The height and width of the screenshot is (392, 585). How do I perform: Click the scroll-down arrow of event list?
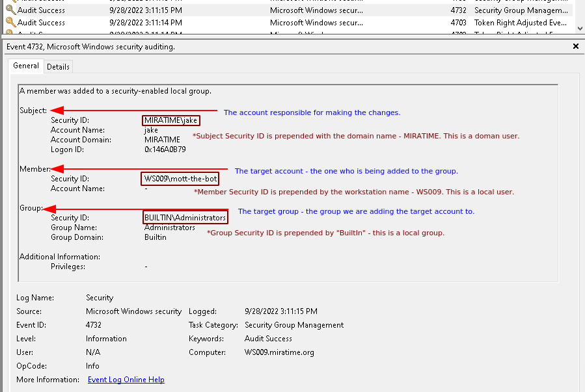[580, 29]
